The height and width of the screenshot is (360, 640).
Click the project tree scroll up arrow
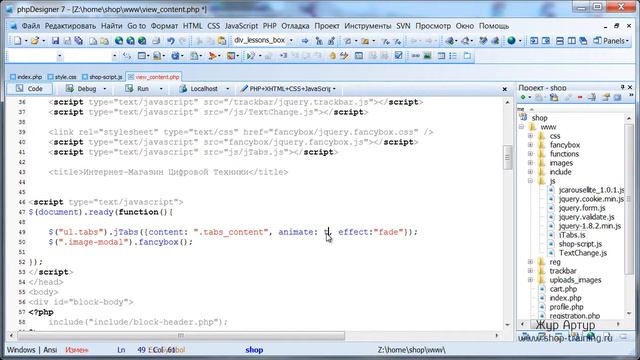coord(629,118)
